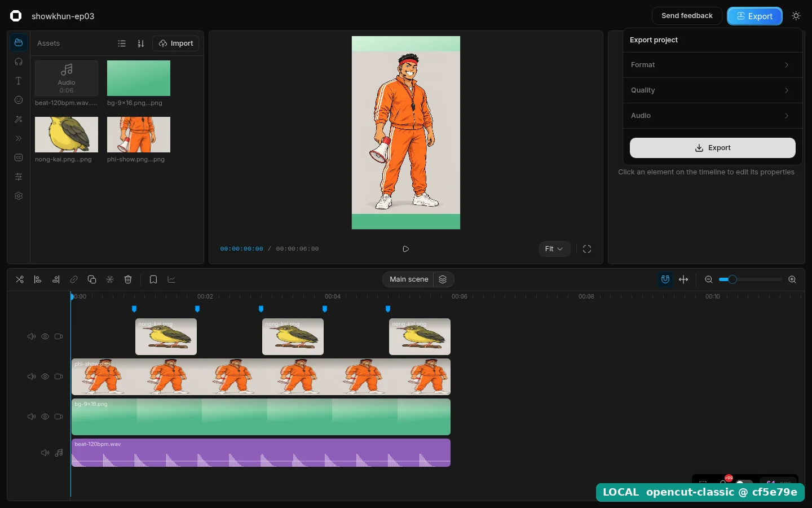Click the split-and-keep-left timeline icon
The image size is (812, 508).
[x=38, y=279]
